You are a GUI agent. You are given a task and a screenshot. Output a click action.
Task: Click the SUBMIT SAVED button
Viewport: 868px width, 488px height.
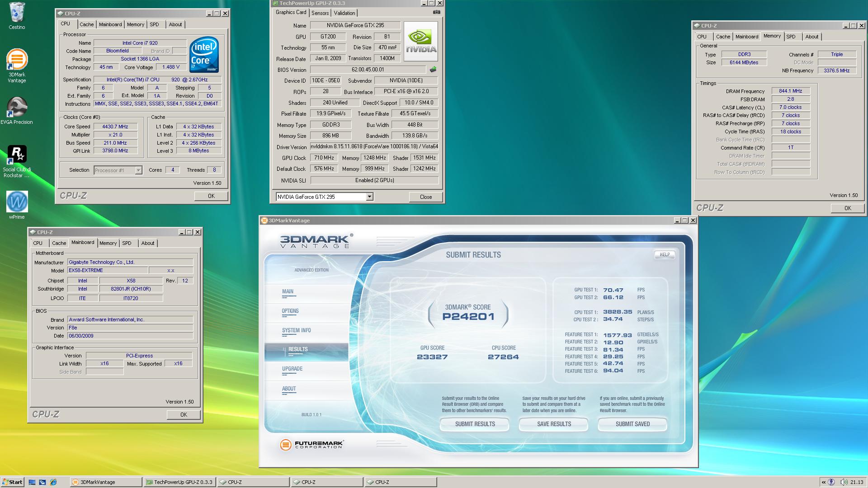click(632, 424)
